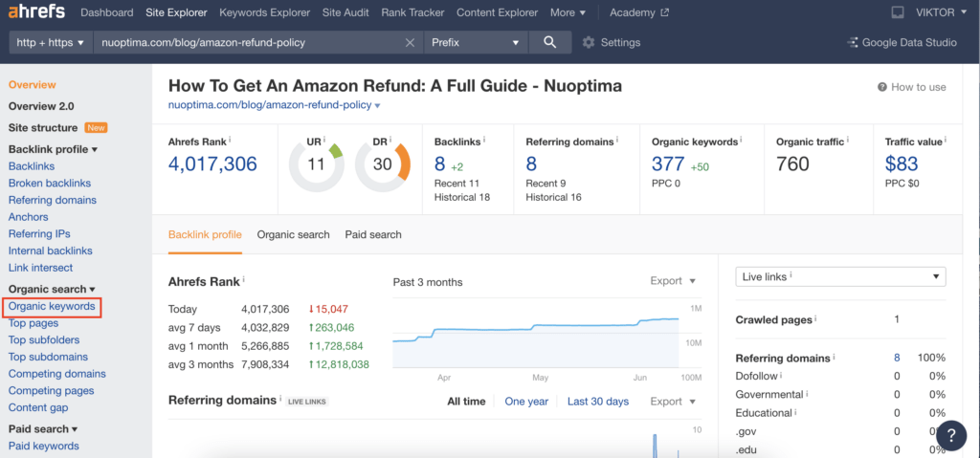The image size is (980, 458).
Task: Click the Ahrefs logo
Action: 38,11
